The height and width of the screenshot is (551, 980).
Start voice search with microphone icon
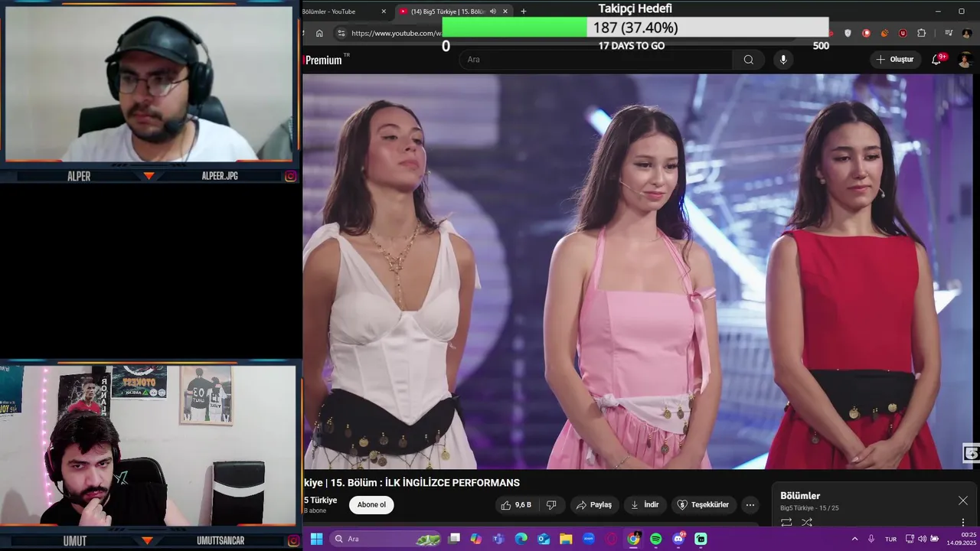point(782,60)
